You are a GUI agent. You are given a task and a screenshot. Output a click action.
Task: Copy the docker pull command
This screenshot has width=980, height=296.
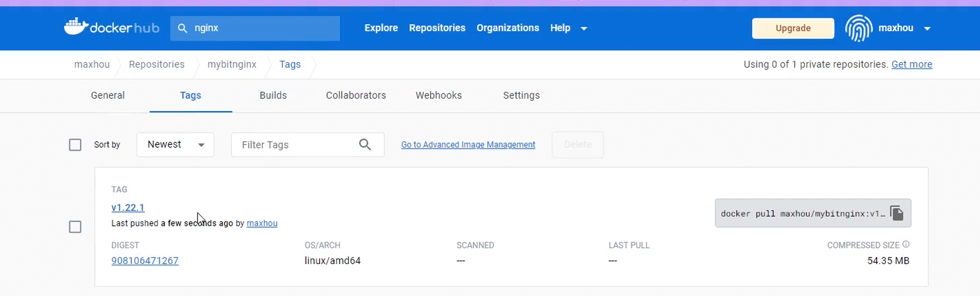click(x=897, y=214)
